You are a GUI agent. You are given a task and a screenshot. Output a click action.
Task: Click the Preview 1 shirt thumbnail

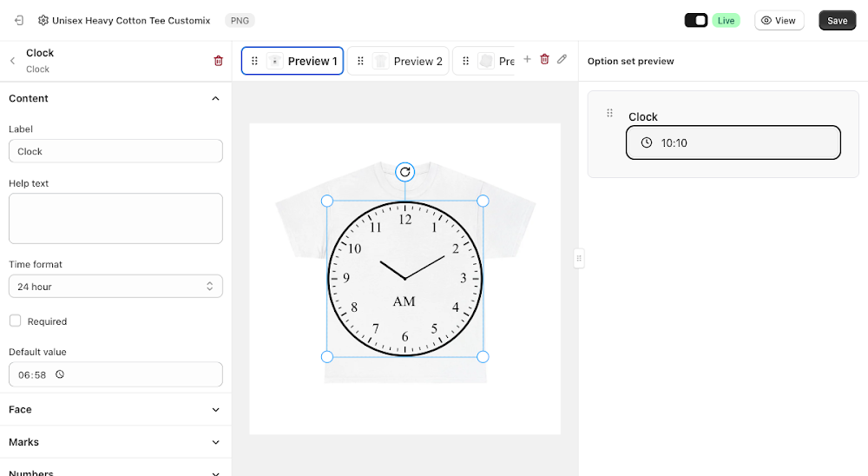coord(274,61)
